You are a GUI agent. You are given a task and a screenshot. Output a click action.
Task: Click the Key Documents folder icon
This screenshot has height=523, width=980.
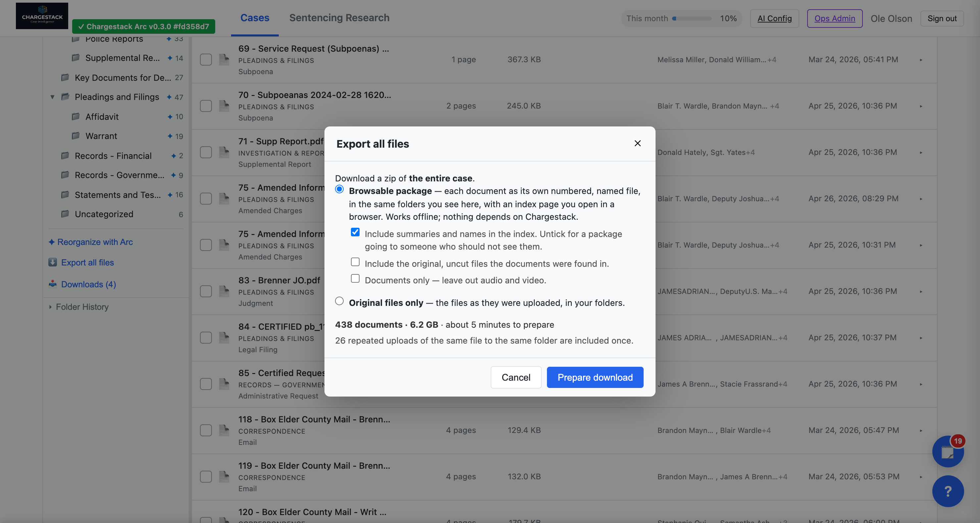tap(65, 77)
